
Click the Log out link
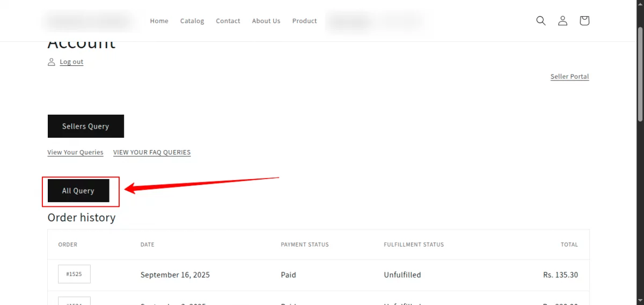click(x=71, y=62)
